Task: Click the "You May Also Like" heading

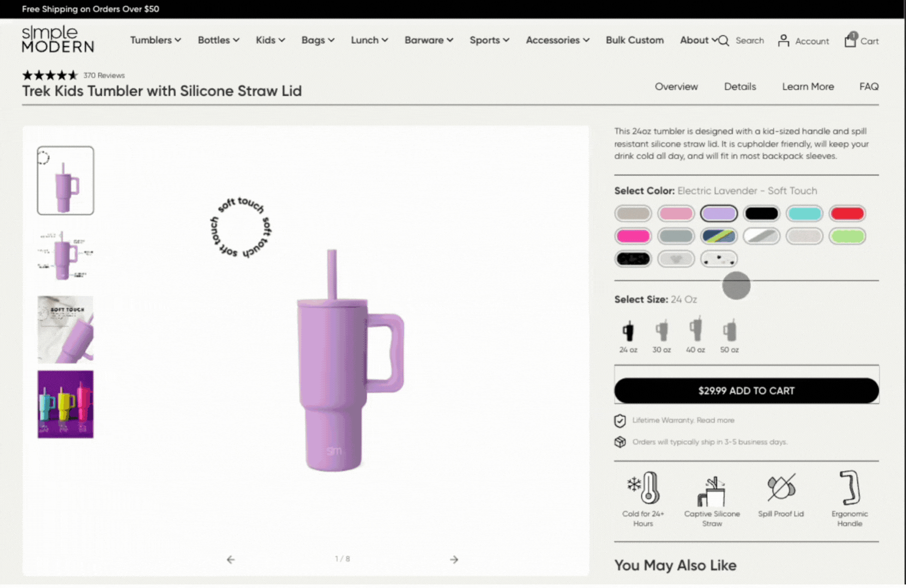Action: pyautogui.click(x=675, y=565)
